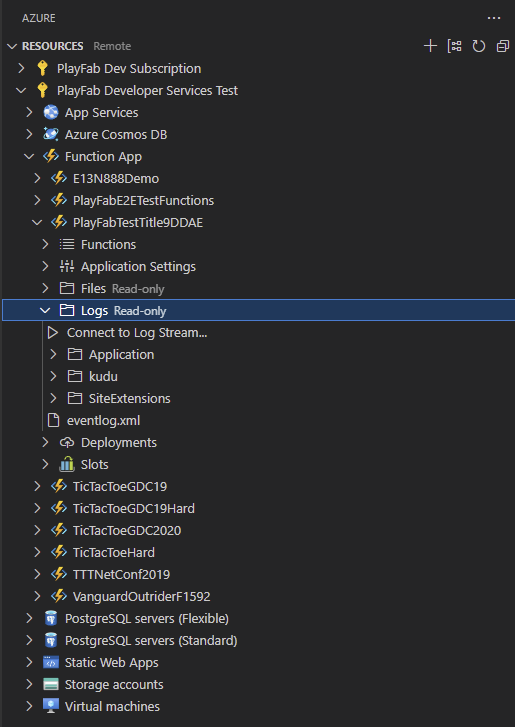Select the TicTacToeHard function app
This screenshot has width=515, height=727.
[x=114, y=553]
